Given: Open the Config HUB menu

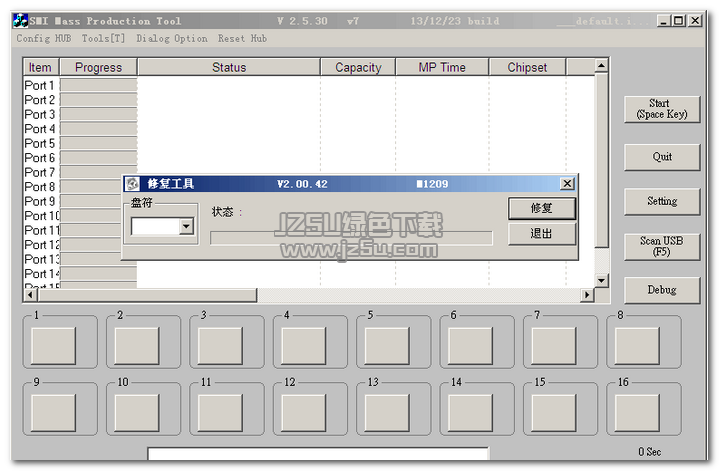Looking at the screenshot, I should click(44, 39).
